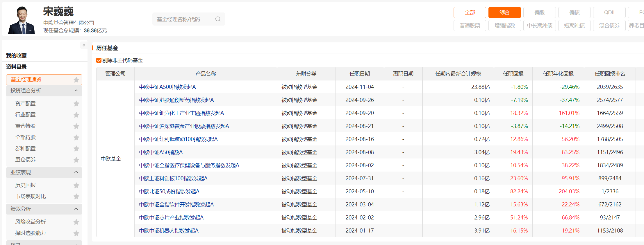Click the search magnifier icon

pyautogui.click(x=218, y=19)
